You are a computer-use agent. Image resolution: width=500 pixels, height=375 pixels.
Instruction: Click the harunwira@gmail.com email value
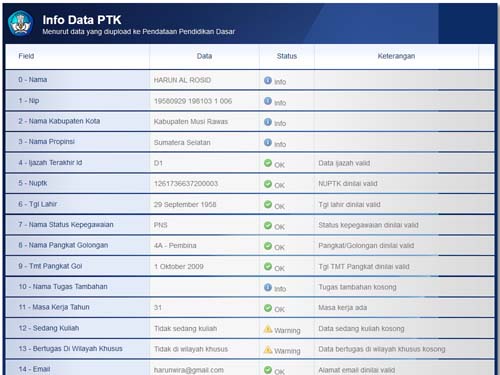click(189, 370)
